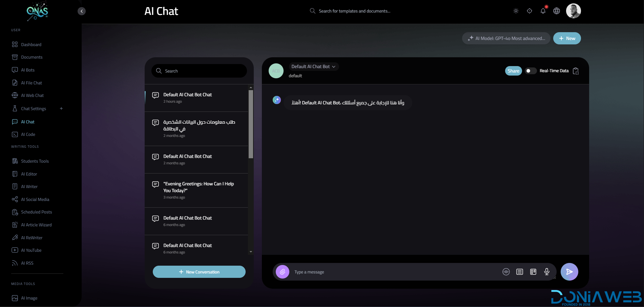Viewport: 644px width, 307px height.
Task: Open the Default AI Chat Bot dropdown
Action: click(313, 67)
